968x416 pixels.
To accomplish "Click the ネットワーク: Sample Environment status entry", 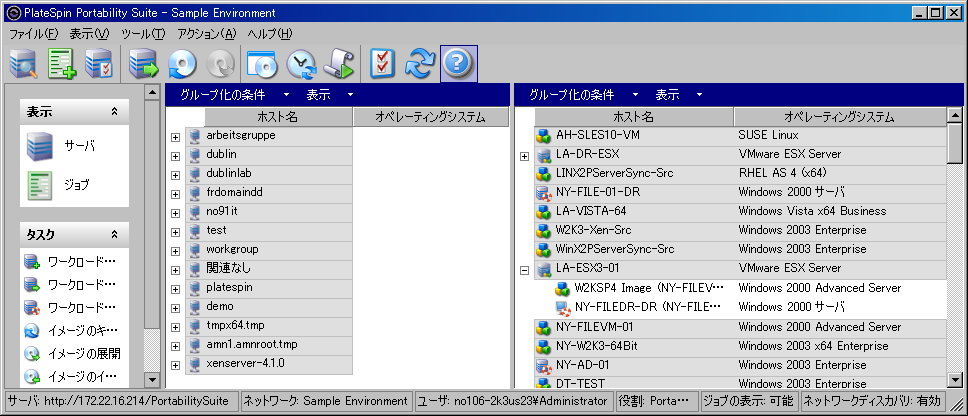I will click(x=326, y=401).
